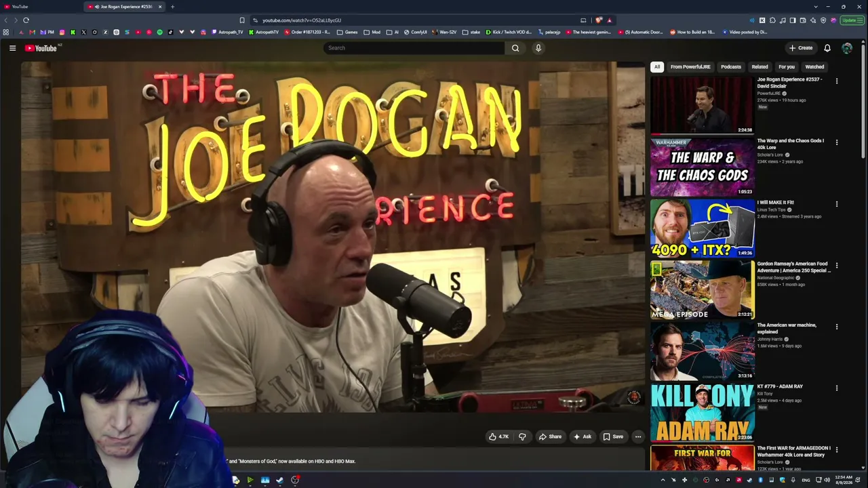
Task: Close the Joe Rogan Experience browser tab
Action: click(160, 7)
